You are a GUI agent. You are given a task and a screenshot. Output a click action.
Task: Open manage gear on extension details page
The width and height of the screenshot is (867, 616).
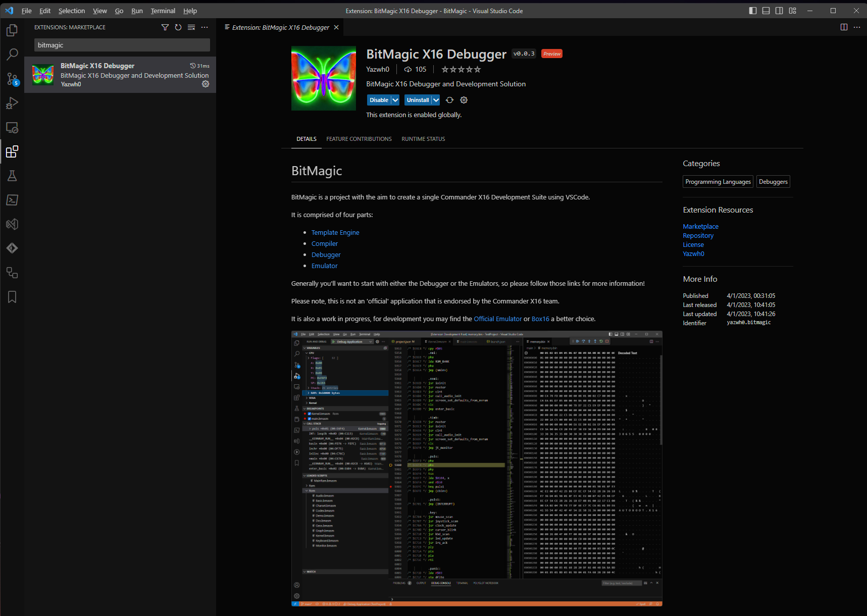coord(464,100)
